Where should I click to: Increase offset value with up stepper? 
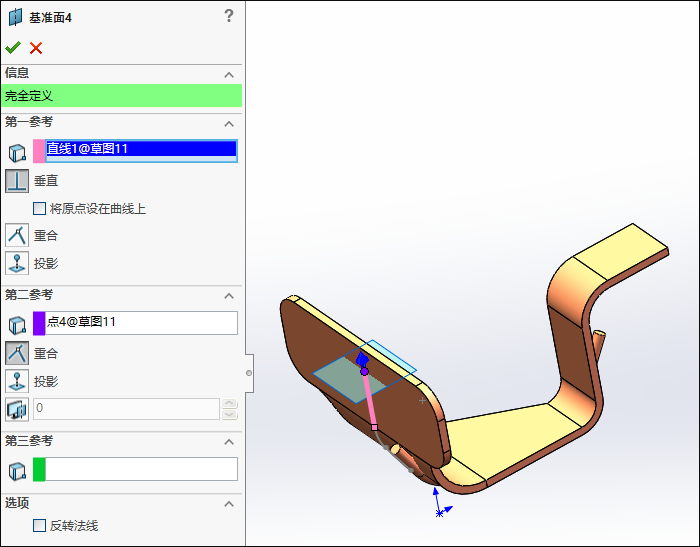pyautogui.click(x=229, y=404)
